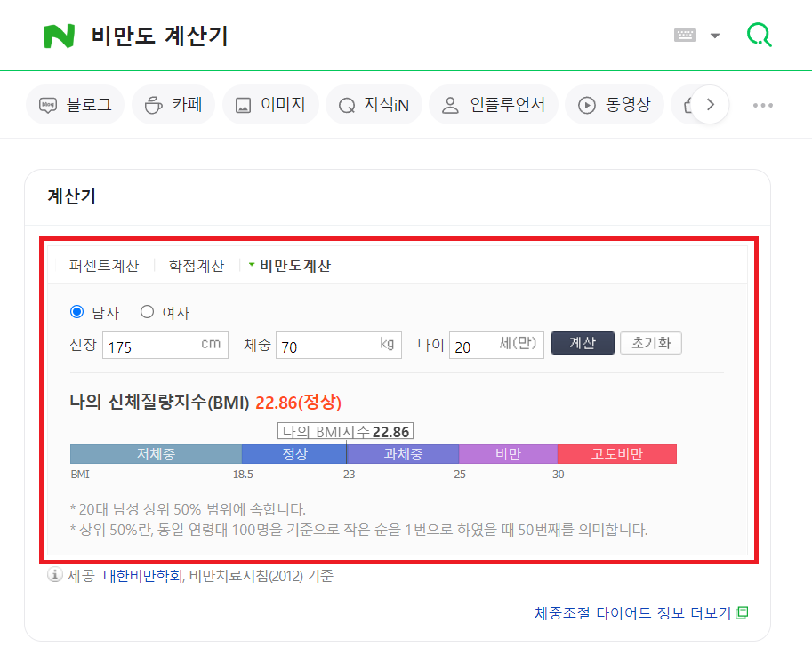Select the 지식iN question icon
The height and width of the screenshot is (655, 812).
346,104
